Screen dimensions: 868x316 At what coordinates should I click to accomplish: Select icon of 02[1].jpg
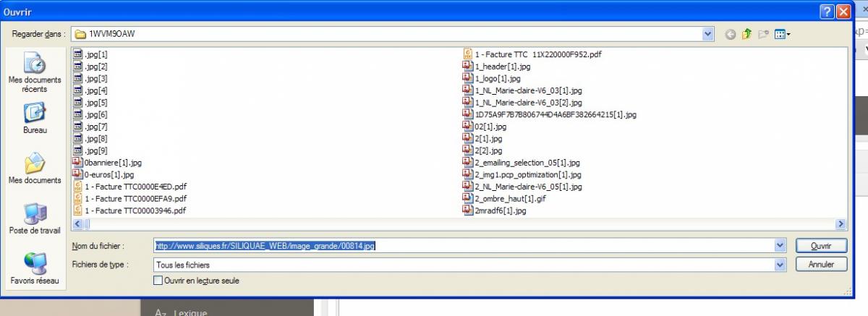click(468, 127)
